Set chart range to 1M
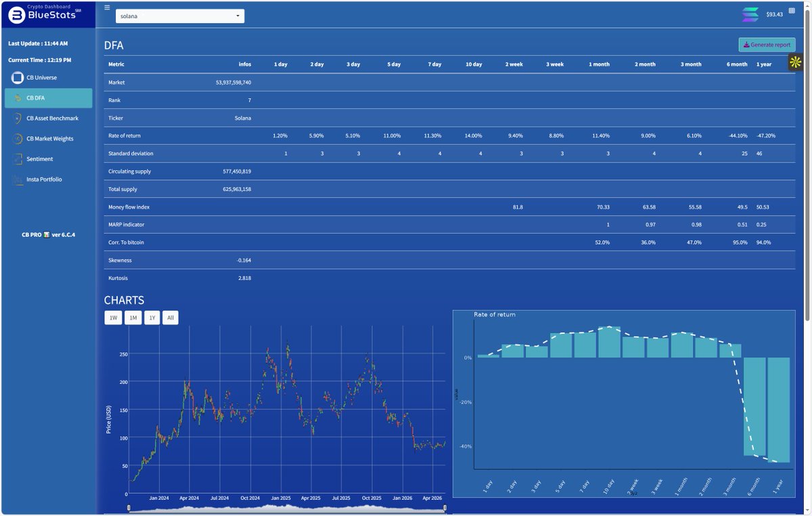812x516 pixels. (133, 318)
